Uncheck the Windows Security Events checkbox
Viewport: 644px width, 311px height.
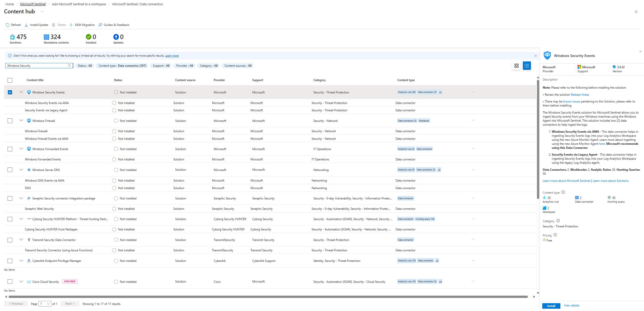point(10,92)
